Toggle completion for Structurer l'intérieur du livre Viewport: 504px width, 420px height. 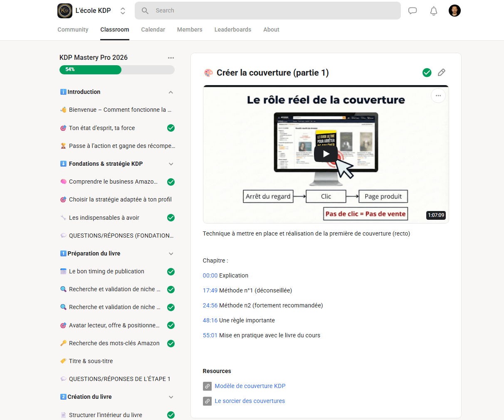[x=171, y=415]
